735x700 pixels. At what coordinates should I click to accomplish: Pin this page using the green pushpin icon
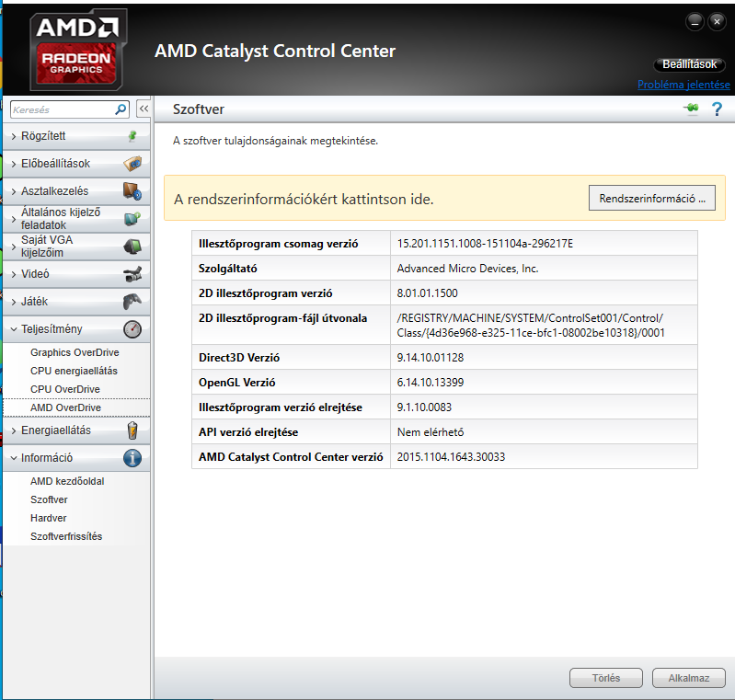click(x=691, y=109)
